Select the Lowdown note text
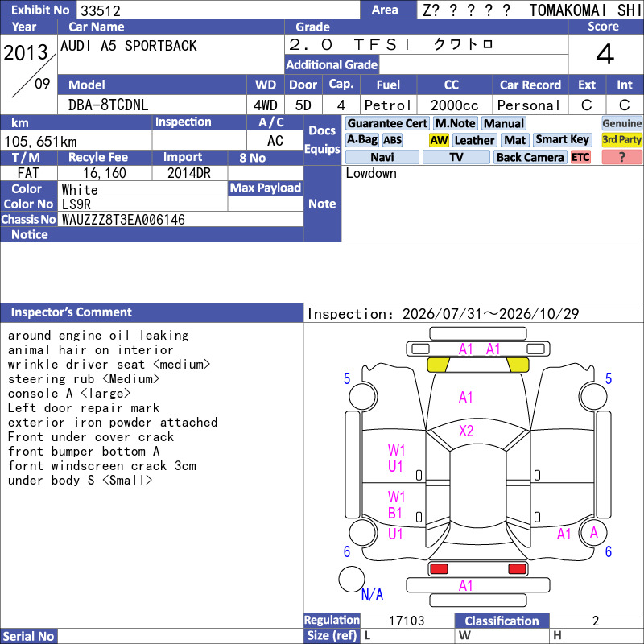The width and height of the screenshot is (644, 644). click(x=371, y=173)
